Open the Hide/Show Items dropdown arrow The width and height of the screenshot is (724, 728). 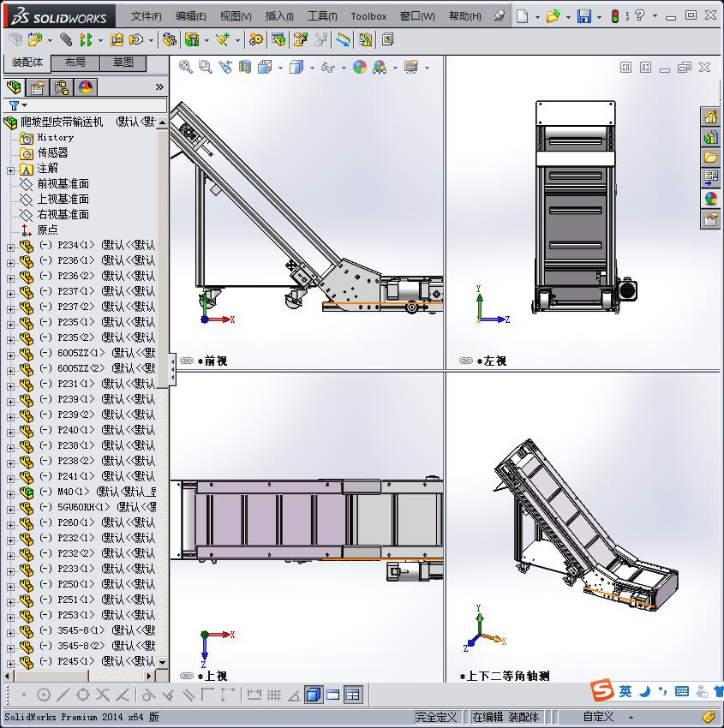click(344, 68)
